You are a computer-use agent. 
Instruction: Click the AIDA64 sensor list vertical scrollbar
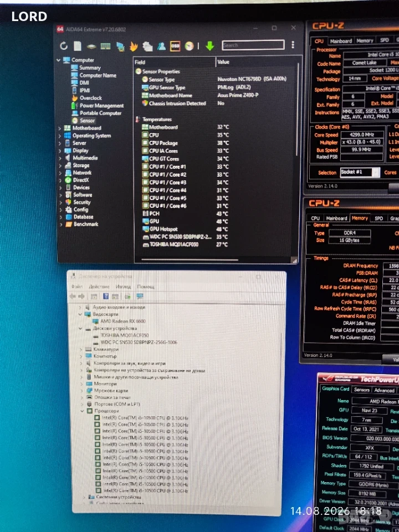(x=298, y=109)
